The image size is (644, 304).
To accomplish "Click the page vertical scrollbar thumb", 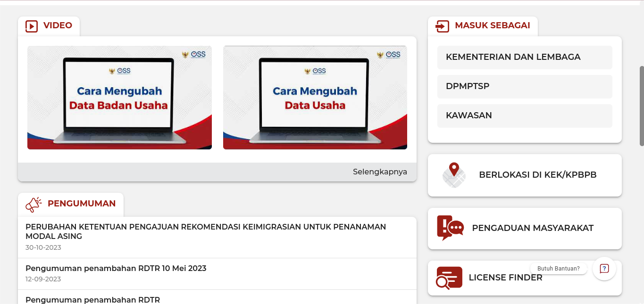I will pyautogui.click(x=642, y=106).
